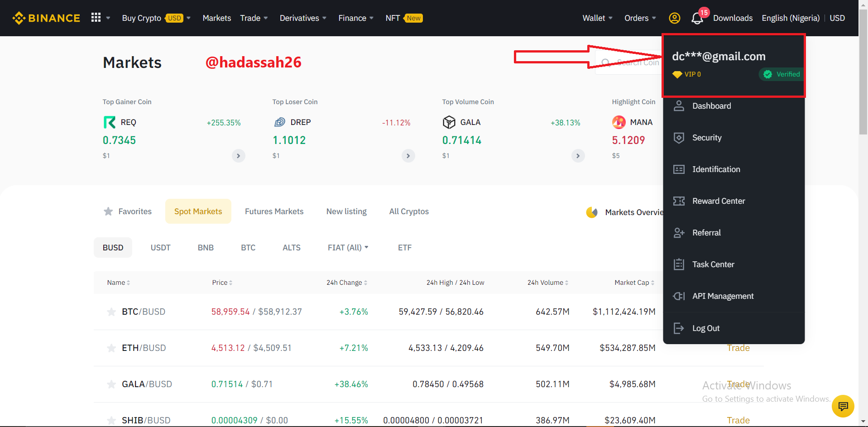The image size is (868, 427).
Task: Change language English (Nigeria)
Action: coord(791,18)
